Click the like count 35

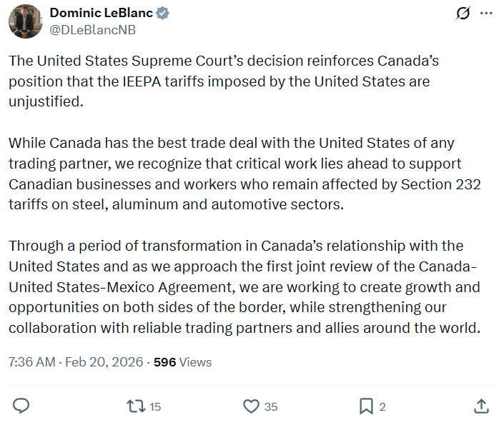coord(270,407)
